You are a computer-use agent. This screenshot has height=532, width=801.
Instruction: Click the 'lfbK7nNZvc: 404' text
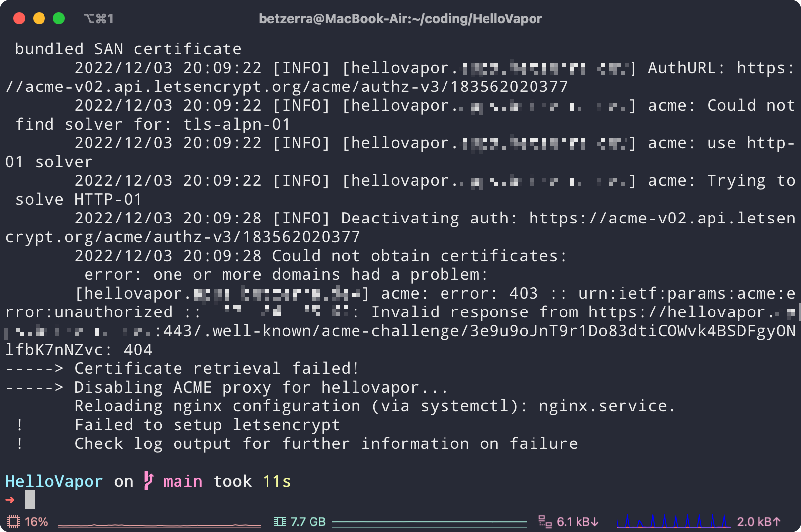pyautogui.click(x=79, y=350)
